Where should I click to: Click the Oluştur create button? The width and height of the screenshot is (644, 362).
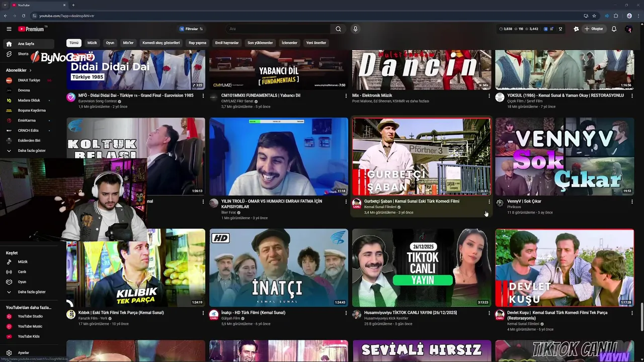594,29
